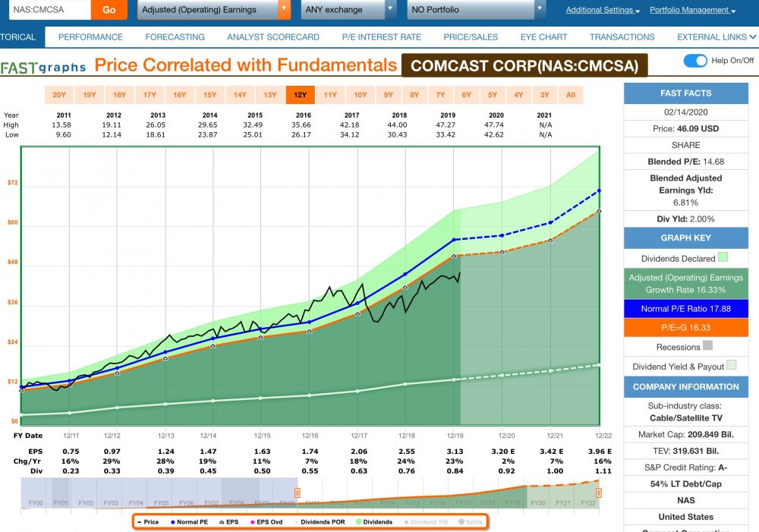759x532 pixels.
Task: Expand the Portfolio Management menu
Action: click(692, 10)
